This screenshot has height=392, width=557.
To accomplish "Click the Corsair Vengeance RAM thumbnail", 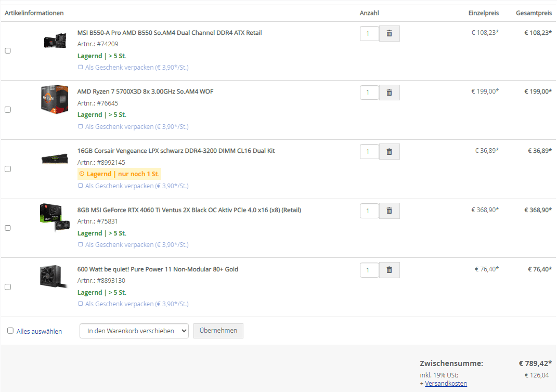I will point(55,159).
